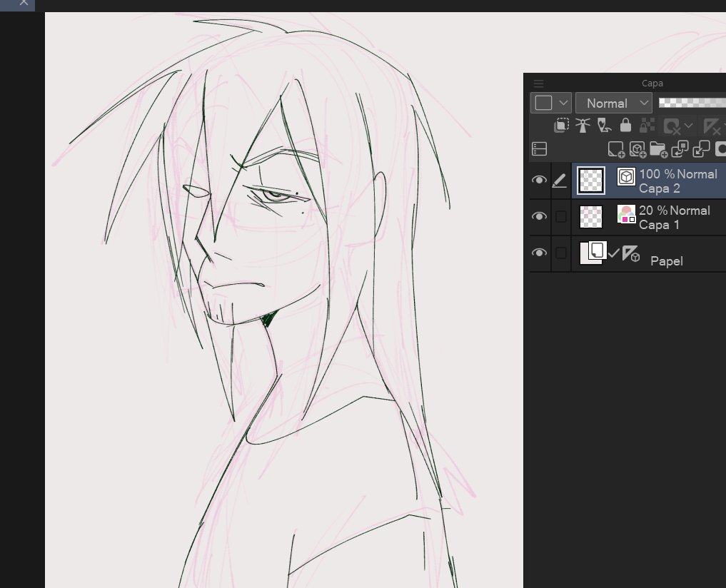Transfer layer content to layer below
This screenshot has height=588, width=726.
[680, 149]
